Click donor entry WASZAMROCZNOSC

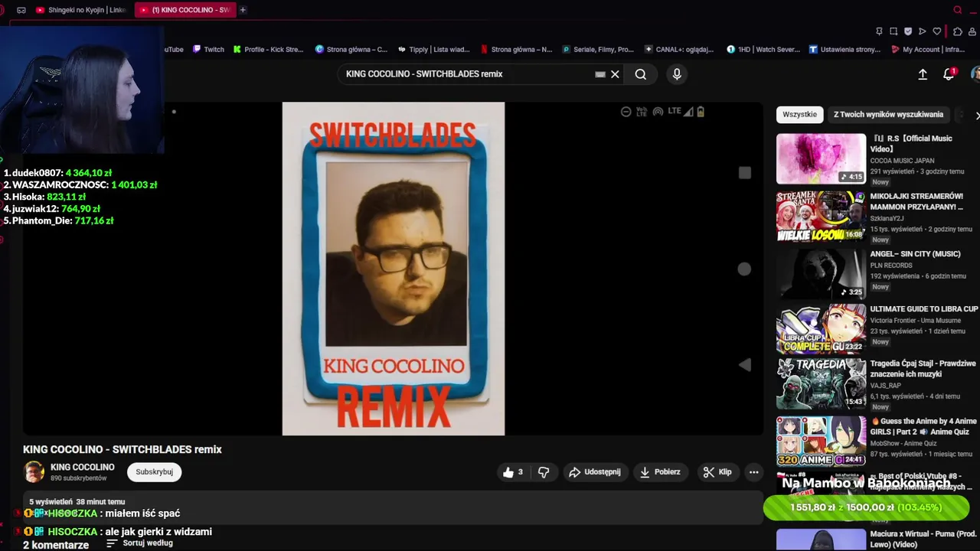pyautogui.click(x=80, y=185)
